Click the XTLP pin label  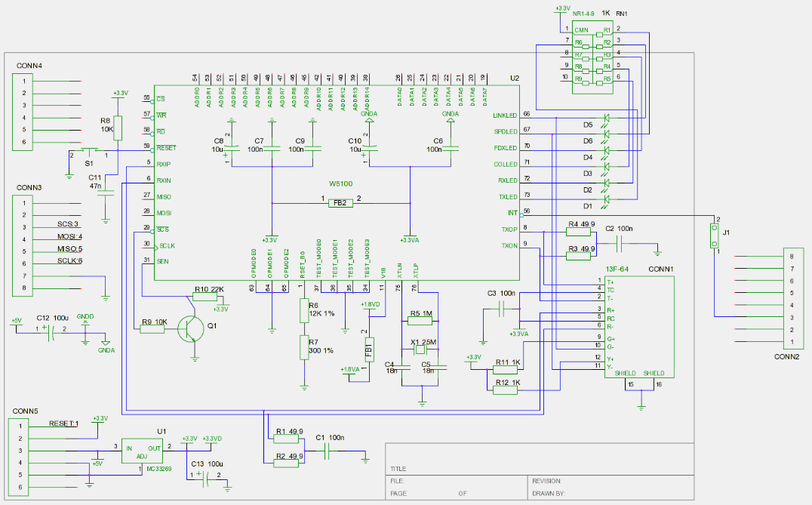pos(415,271)
